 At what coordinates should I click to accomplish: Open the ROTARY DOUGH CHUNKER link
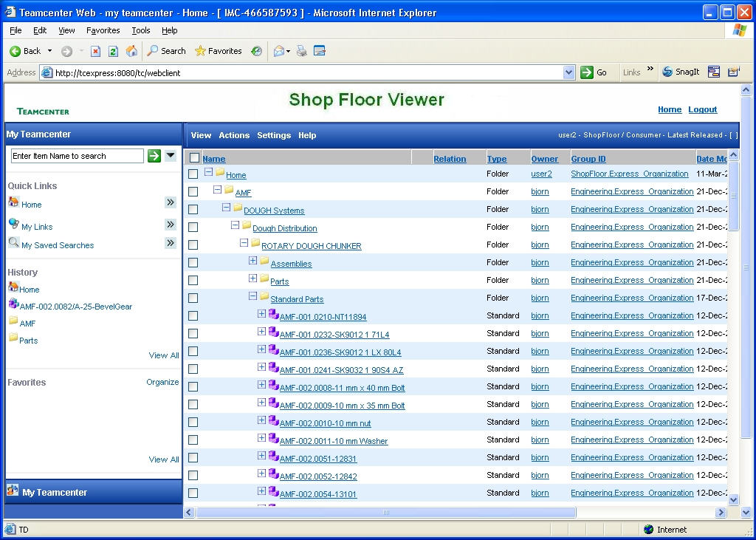[x=312, y=246]
